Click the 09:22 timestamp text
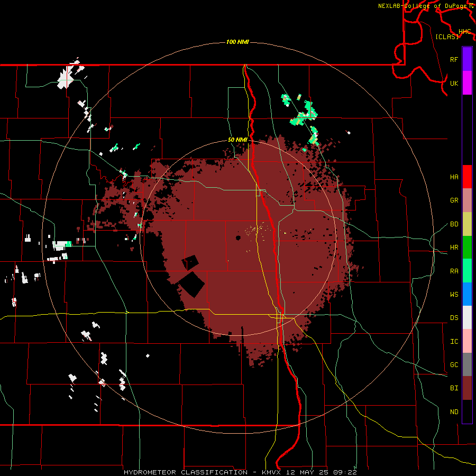This screenshot has height=476, width=476. 345,472
